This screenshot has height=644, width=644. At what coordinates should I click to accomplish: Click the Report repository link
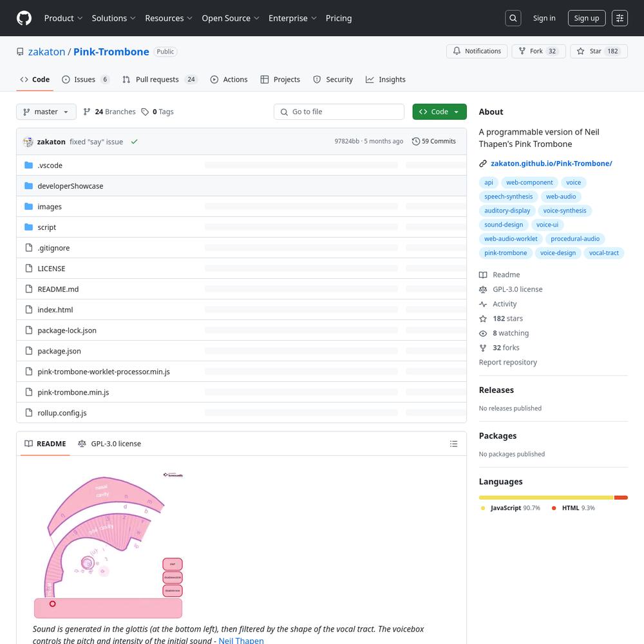pos(507,362)
